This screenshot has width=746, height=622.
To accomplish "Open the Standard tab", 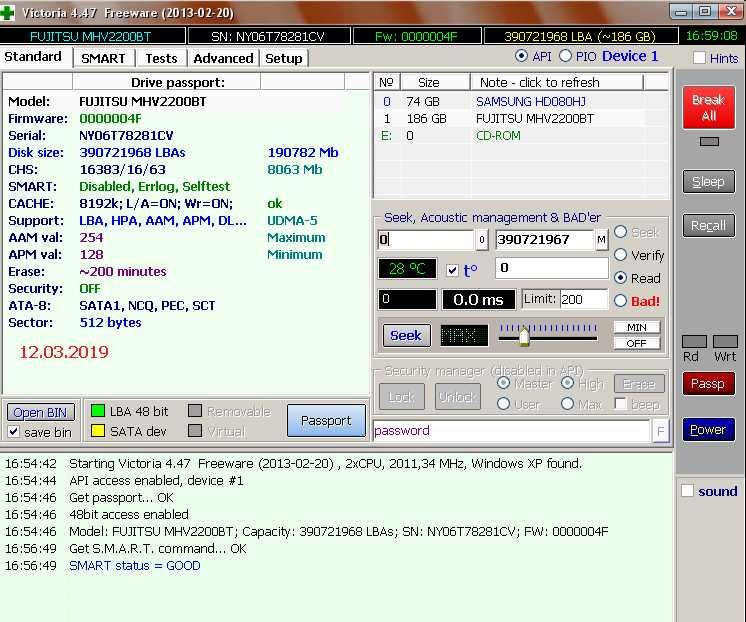I will pyautogui.click(x=33, y=57).
